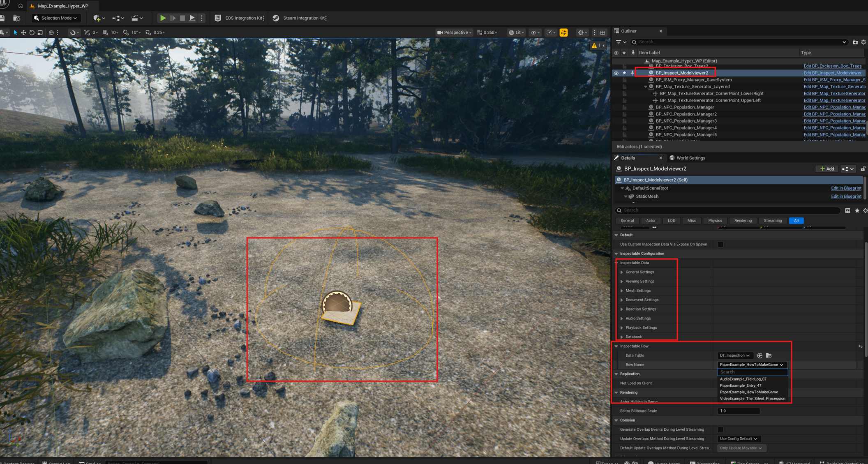This screenshot has width=868, height=464.
Task: Open the EOS Integration Kit menu
Action: click(239, 18)
